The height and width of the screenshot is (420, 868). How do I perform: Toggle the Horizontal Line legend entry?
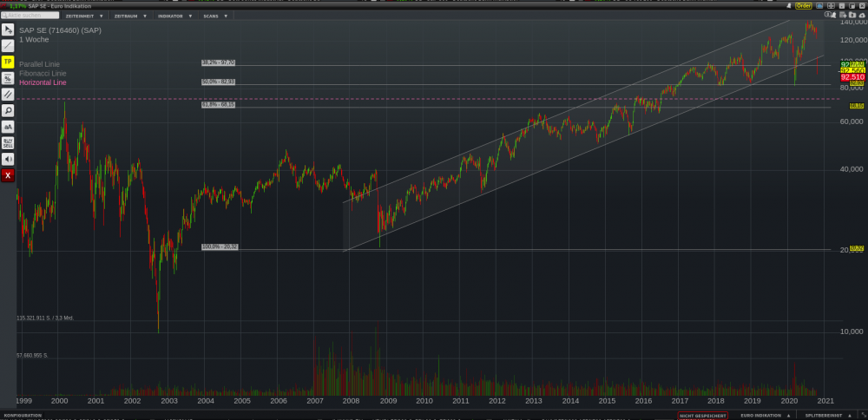coord(43,82)
